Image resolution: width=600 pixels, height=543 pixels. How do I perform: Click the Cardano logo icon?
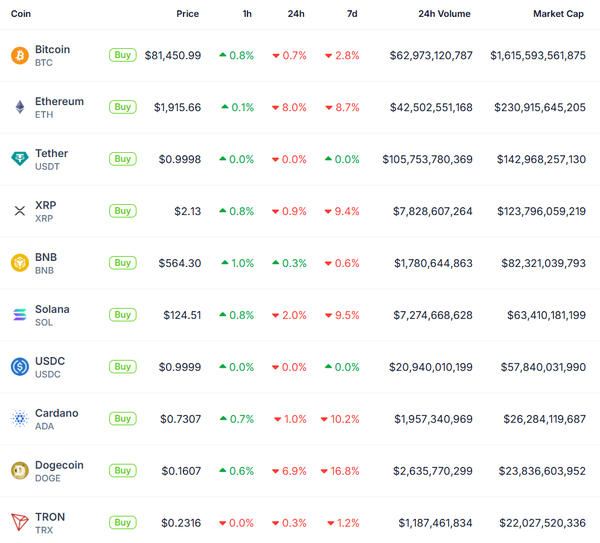(x=19, y=419)
